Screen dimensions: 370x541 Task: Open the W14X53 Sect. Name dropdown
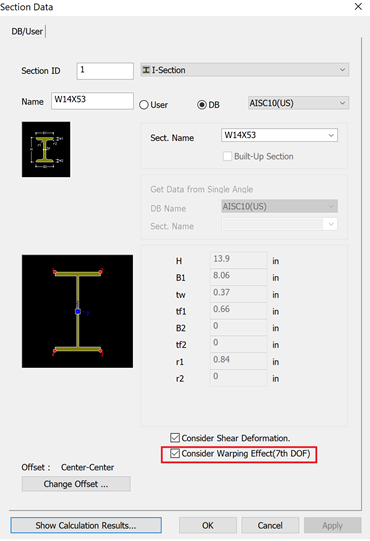pos(279,135)
